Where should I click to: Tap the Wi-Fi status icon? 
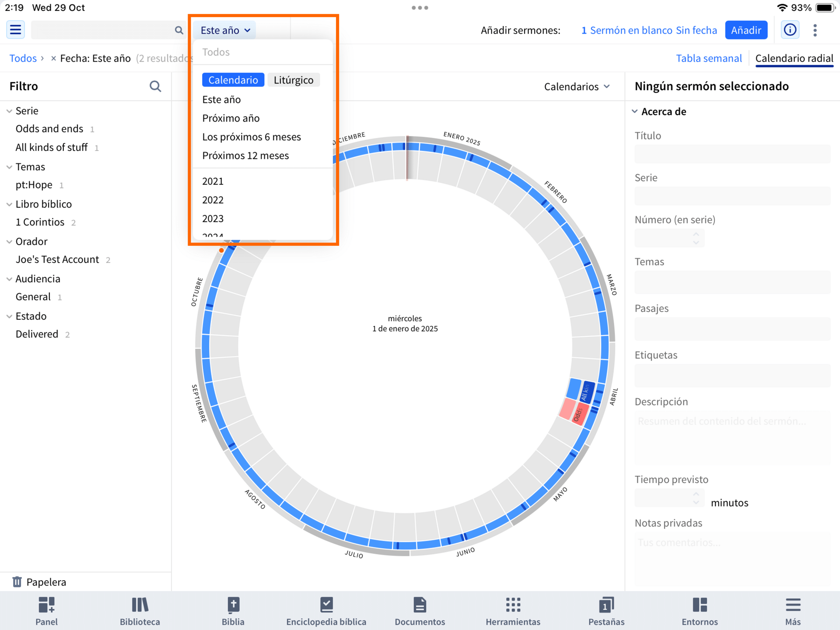[x=782, y=7]
